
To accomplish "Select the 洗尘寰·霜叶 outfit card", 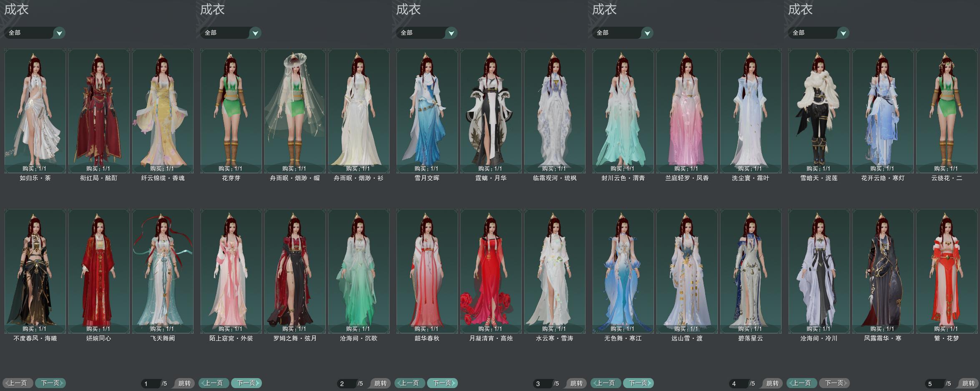I will pyautogui.click(x=751, y=111).
